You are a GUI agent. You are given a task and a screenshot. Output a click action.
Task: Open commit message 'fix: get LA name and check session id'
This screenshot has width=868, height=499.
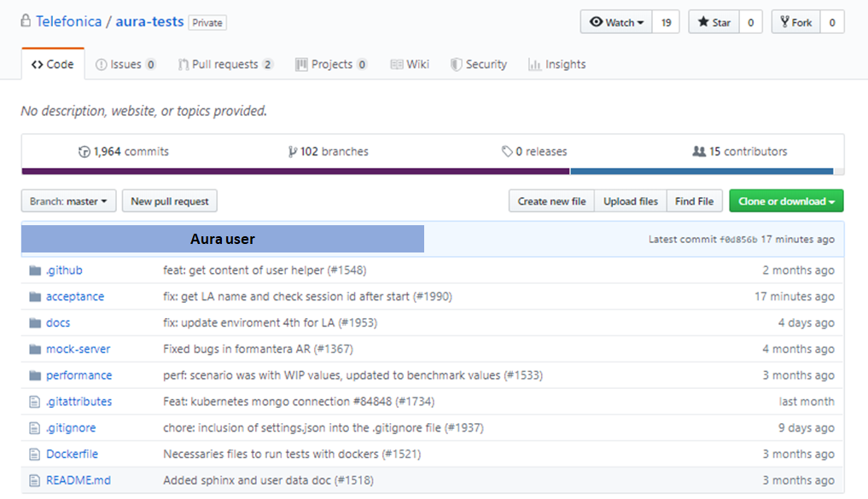click(x=307, y=297)
